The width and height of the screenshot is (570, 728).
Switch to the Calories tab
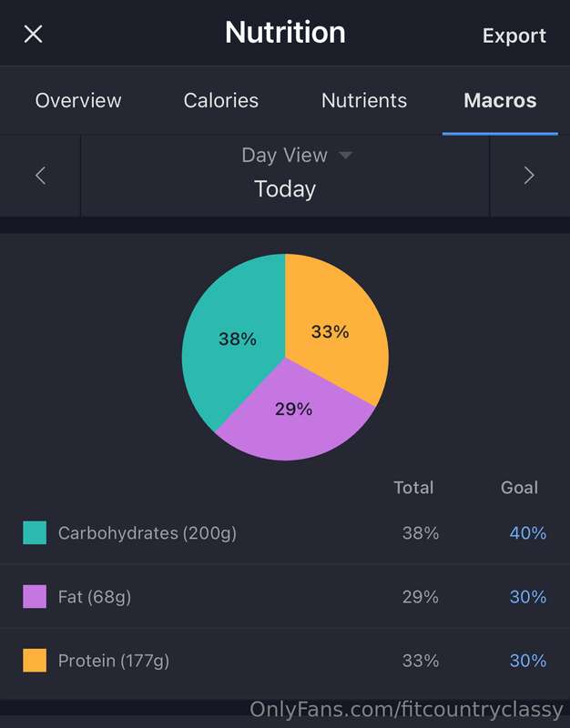click(x=220, y=100)
